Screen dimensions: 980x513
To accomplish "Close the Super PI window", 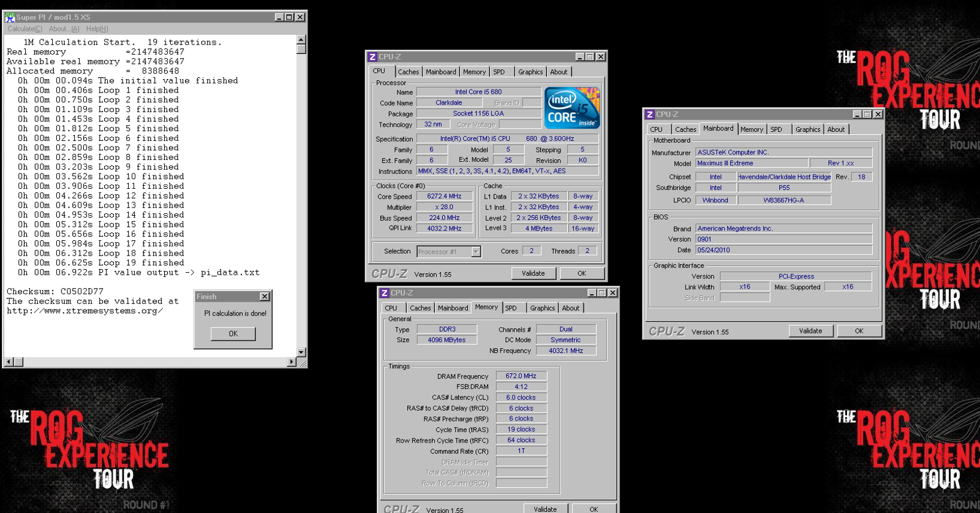I will click(300, 17).
